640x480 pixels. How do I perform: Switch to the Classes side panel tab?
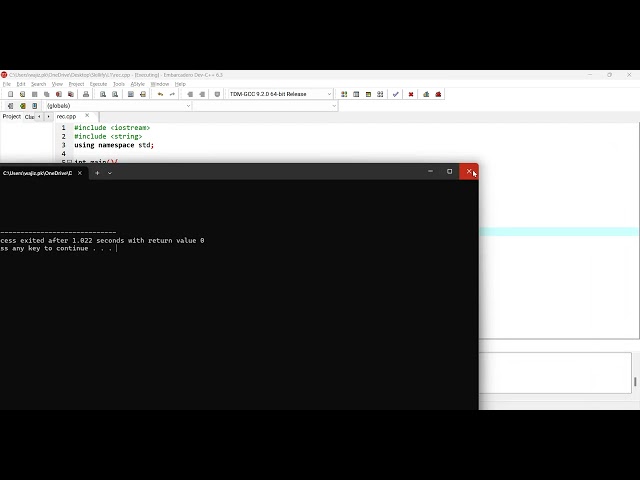point(29,117)
